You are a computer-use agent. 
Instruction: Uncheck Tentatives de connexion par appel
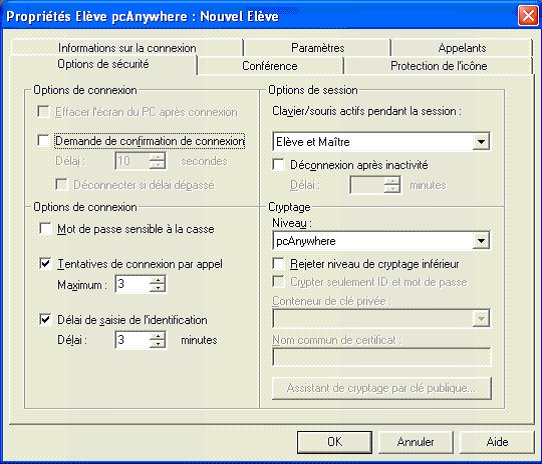45,263
